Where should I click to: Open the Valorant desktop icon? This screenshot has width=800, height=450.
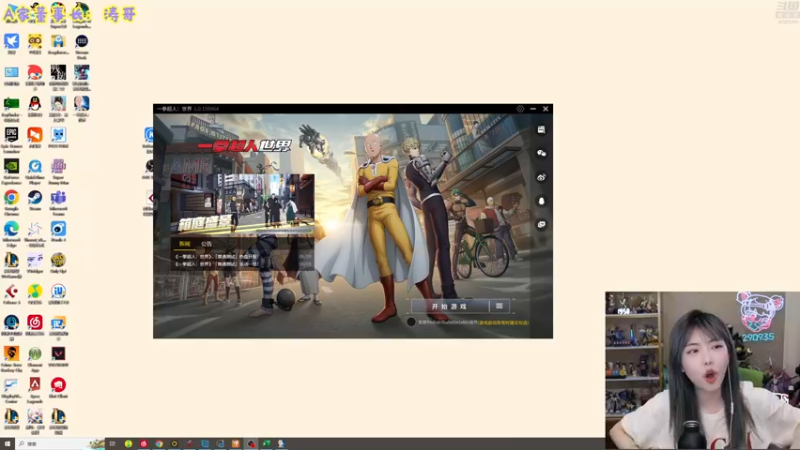tap(58, 356)
